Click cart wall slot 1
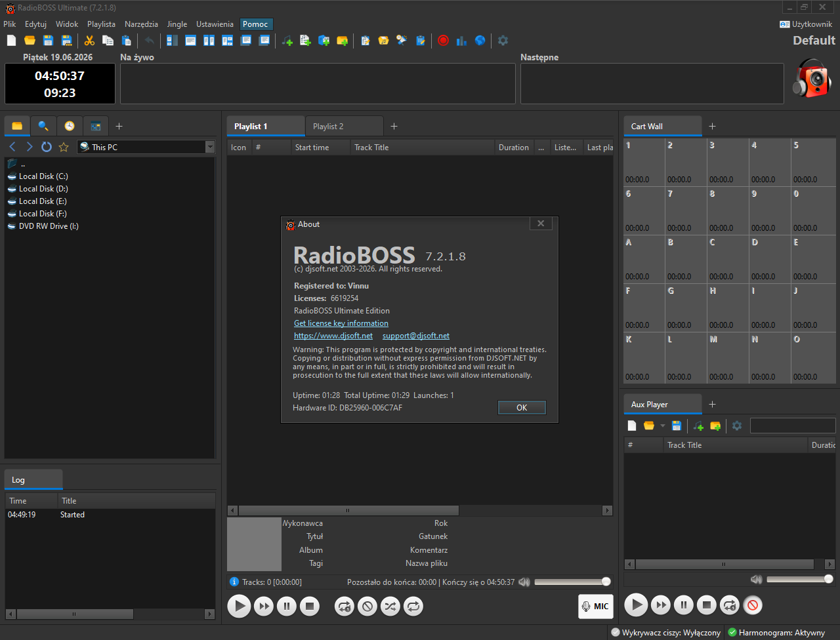Screen dimensions: 840x640 pyautogui.click(x=644, y=162)
